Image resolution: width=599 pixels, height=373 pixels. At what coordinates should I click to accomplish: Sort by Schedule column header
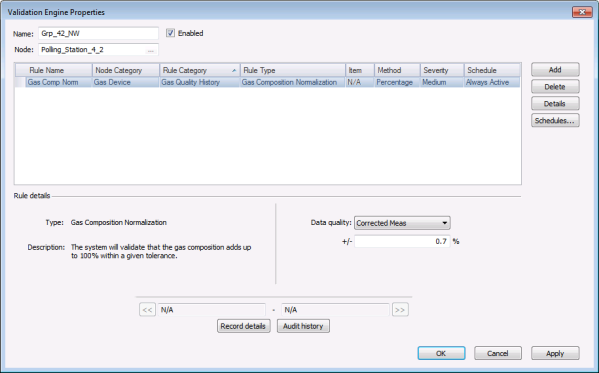pos(492,70)
